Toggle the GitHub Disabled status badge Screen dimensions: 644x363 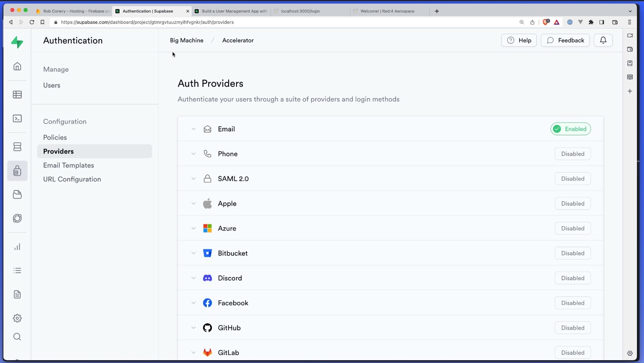click(573, 328)
